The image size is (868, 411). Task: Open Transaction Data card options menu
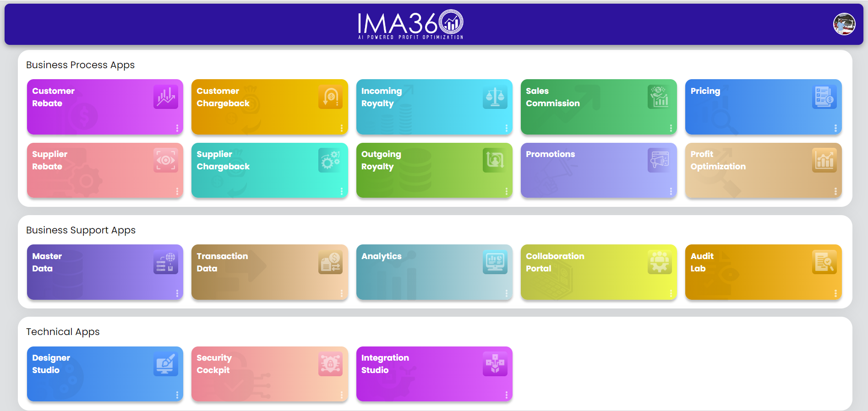[x=342, y=293]
